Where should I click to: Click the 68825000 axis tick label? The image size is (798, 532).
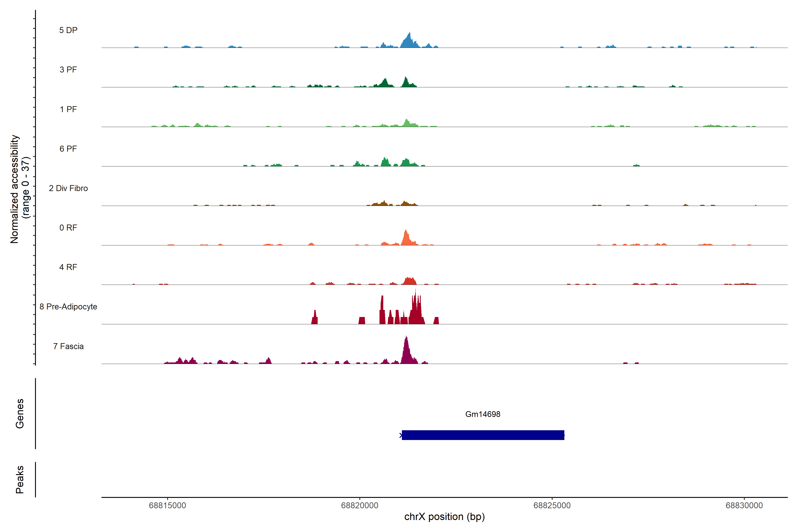coord(552,505)
